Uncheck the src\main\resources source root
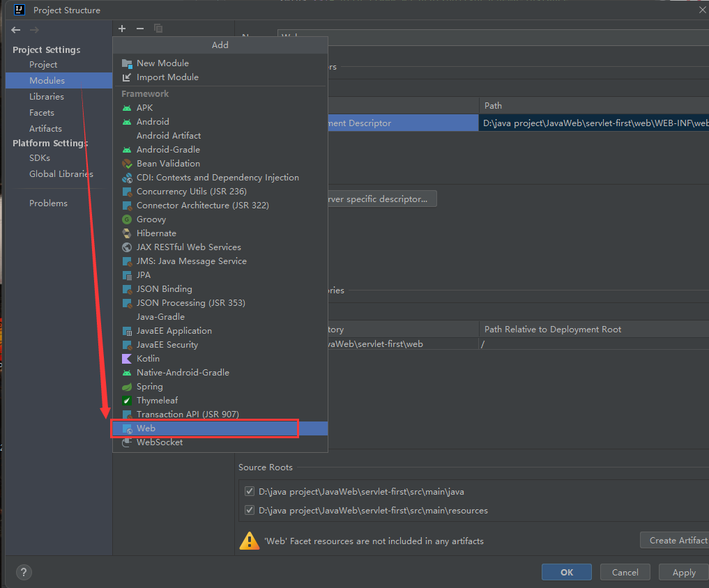 pyautogui.click(x=250, y=510)
